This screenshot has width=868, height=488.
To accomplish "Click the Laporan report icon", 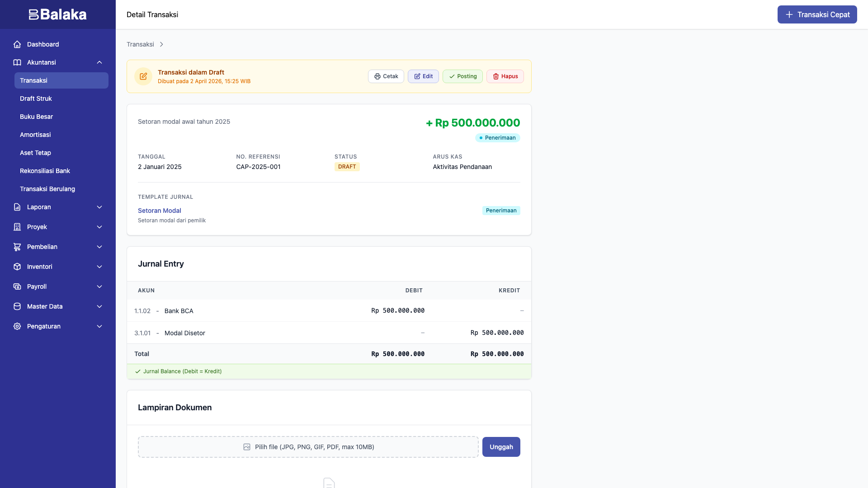I will tap(17, 207).
